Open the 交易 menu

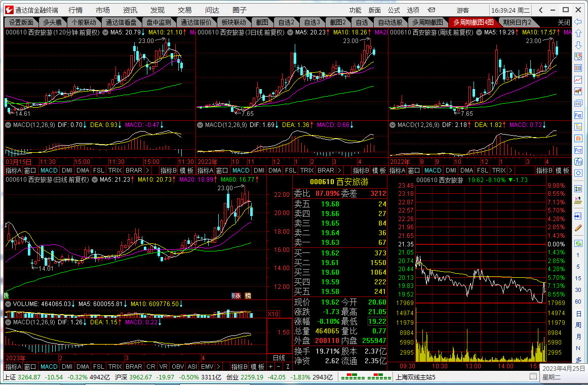pyautogui.click(x=184, y=10)
